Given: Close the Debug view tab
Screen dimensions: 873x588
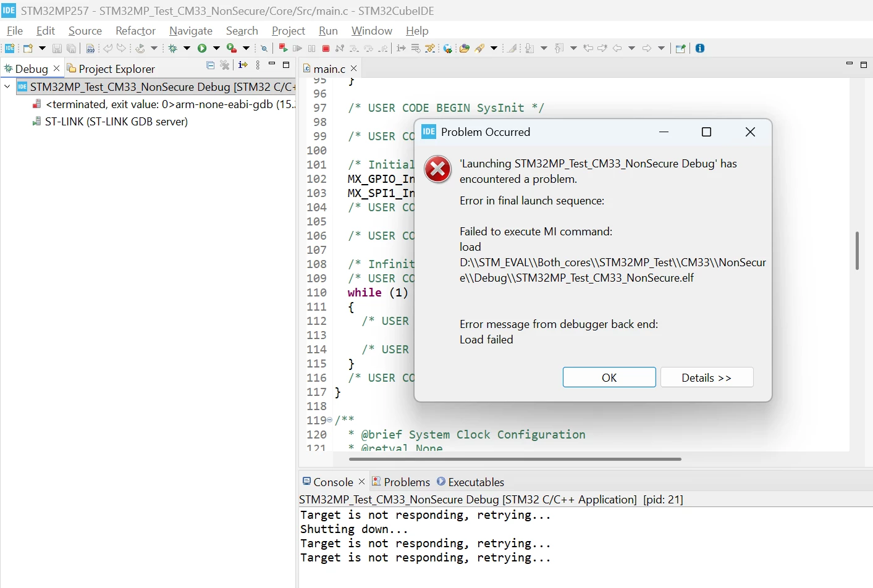Looking at the screenshot, I should click(57, 68).
